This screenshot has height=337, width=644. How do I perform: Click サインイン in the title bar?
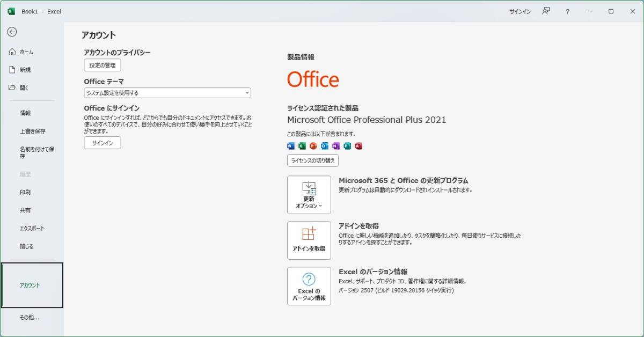(520, 11)
